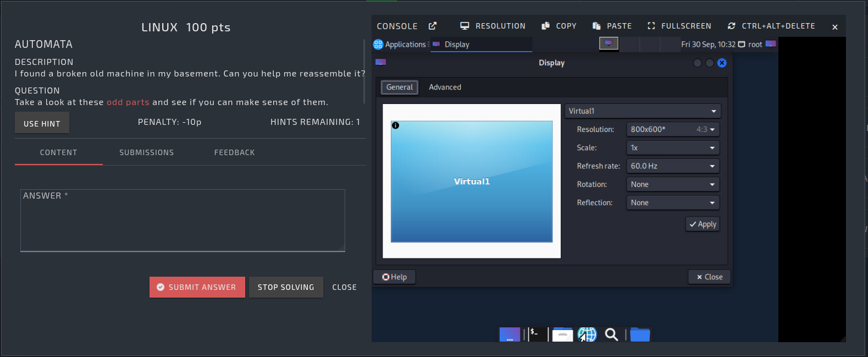Switch to the Advanced tab
The width and height of the screenshot is (868, 357).
coord(445,87)
